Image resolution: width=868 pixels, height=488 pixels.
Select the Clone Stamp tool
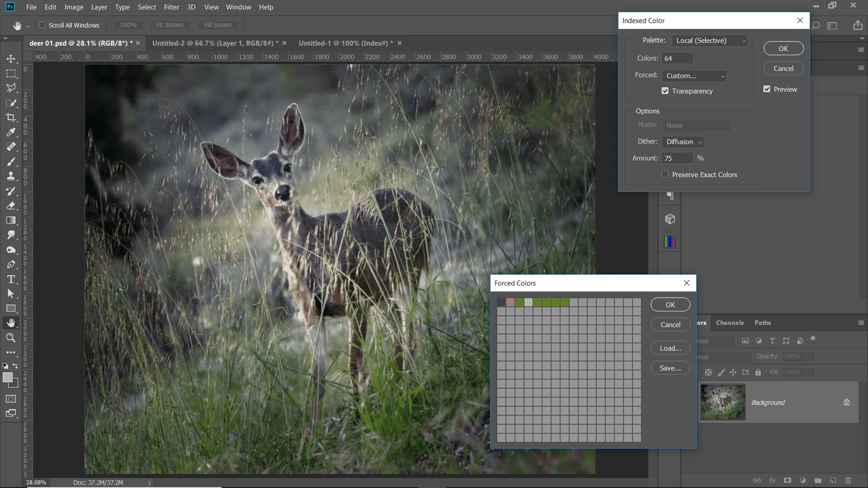coord(11,176)
